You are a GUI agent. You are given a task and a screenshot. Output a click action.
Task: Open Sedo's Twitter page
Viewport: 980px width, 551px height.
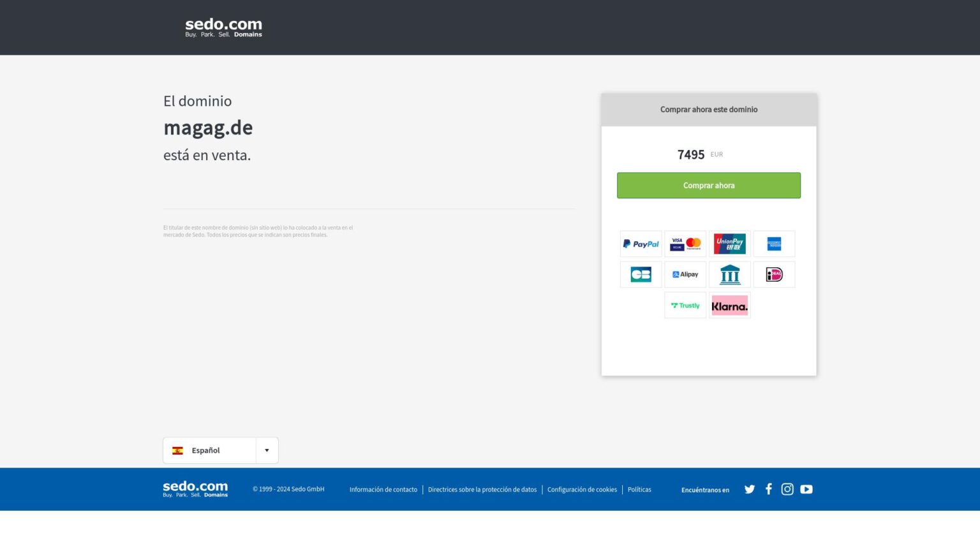750,489
